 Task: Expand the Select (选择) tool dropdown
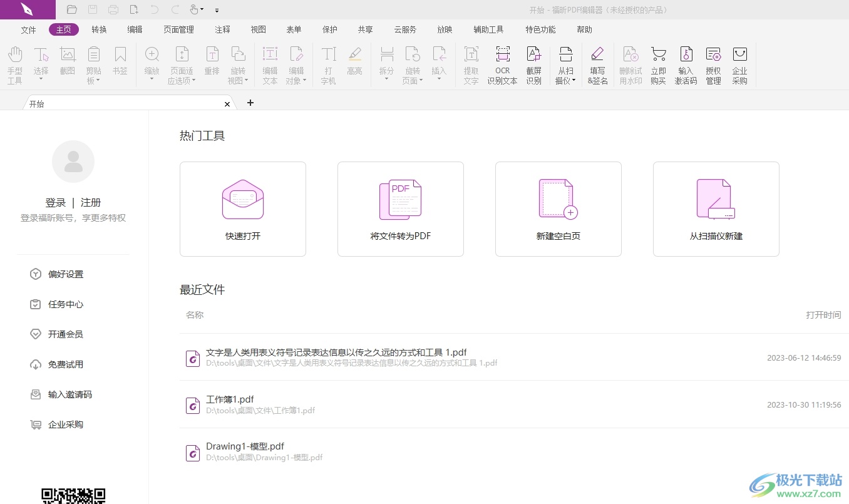pyautogui.click(x=41, y=80)
